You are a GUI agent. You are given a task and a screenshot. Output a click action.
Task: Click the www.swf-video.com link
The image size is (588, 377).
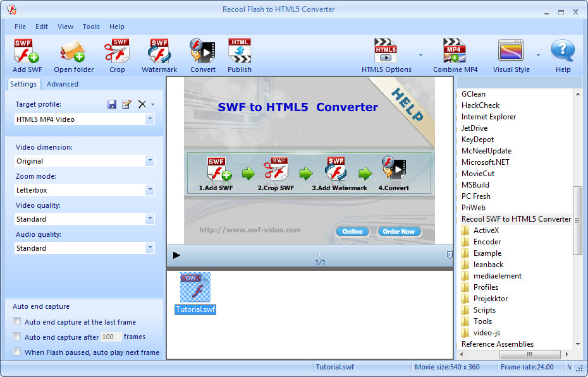(x=250, y=230)
